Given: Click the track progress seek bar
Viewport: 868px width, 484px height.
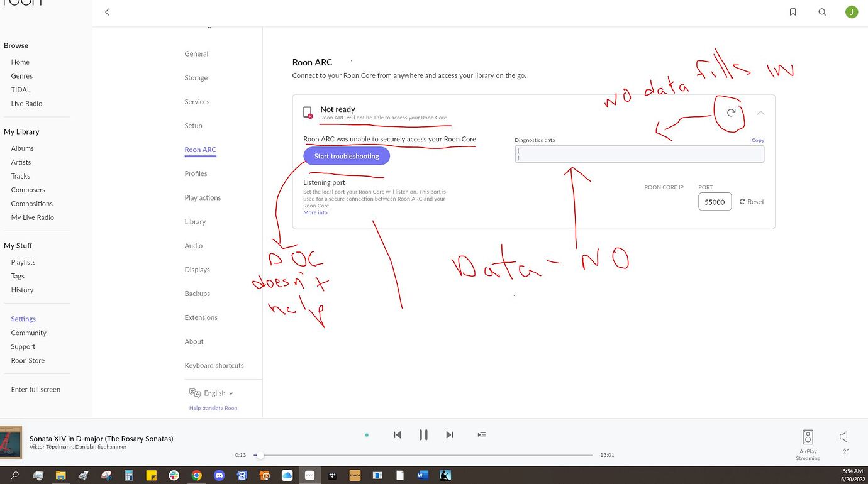Looking at the screenshot, I should click(x=425, y=455).
